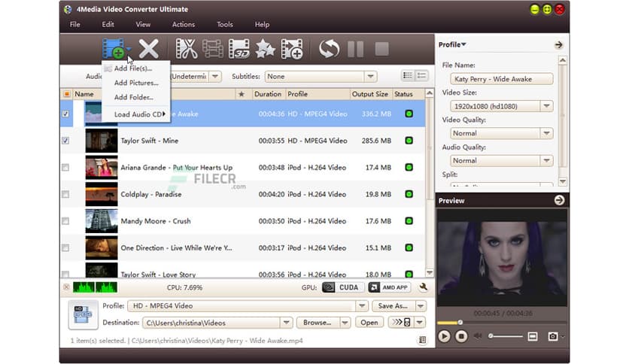Toggle the green status of Coldplay row
The width and height of the screenshot is (629, 364).
[409, 194]
